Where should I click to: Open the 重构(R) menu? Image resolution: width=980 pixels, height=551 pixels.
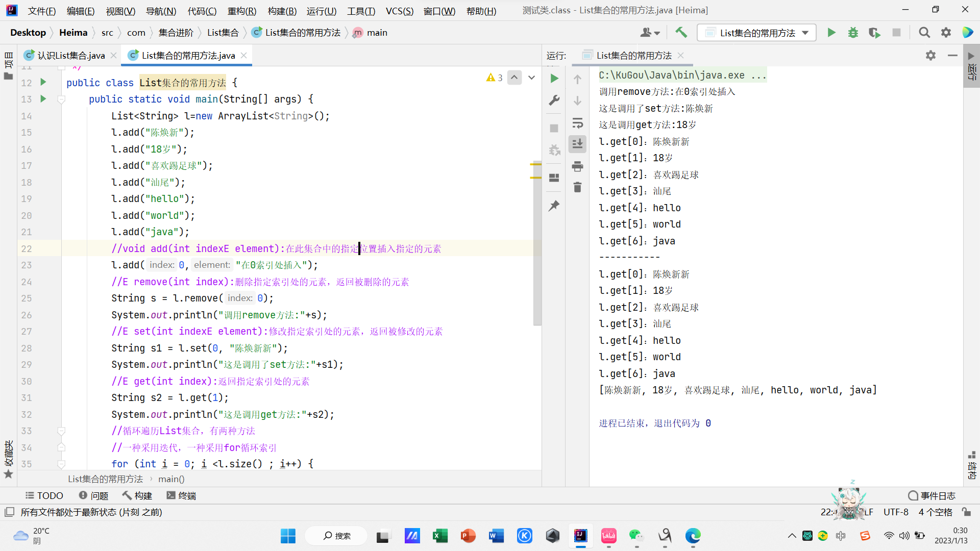tap(241, 11)
